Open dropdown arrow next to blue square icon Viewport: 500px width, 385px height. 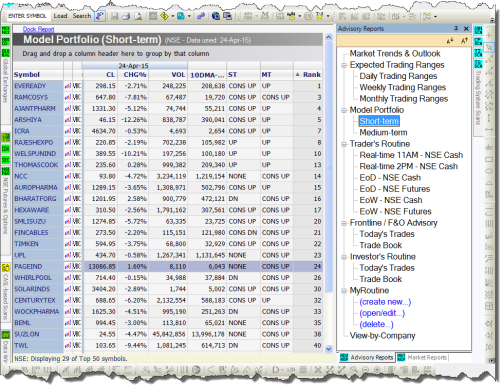point(189,16)
